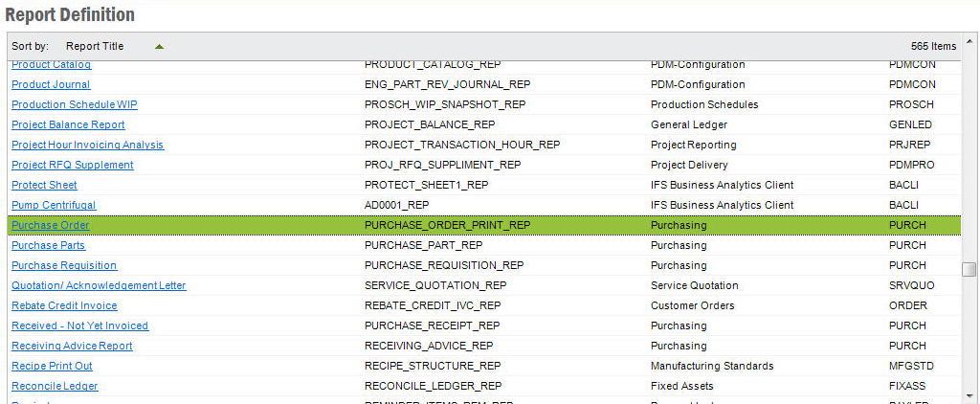Open the Pump Centrifugal report link
980x404 pixels.
[x=54, y=205]
